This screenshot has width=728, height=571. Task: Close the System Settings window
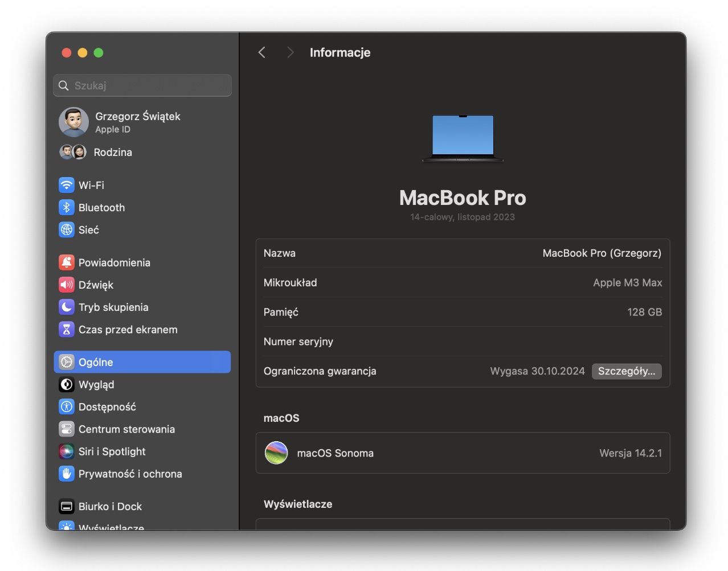[67, 52]
